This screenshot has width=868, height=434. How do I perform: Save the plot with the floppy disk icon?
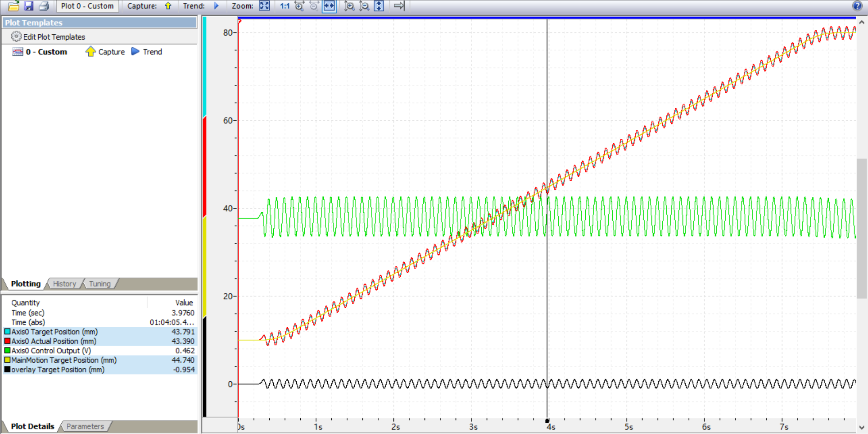[x=29, y=6]
